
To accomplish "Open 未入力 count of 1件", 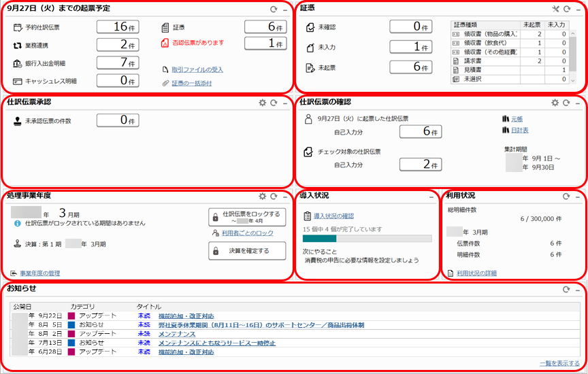I will click(410, 47).
